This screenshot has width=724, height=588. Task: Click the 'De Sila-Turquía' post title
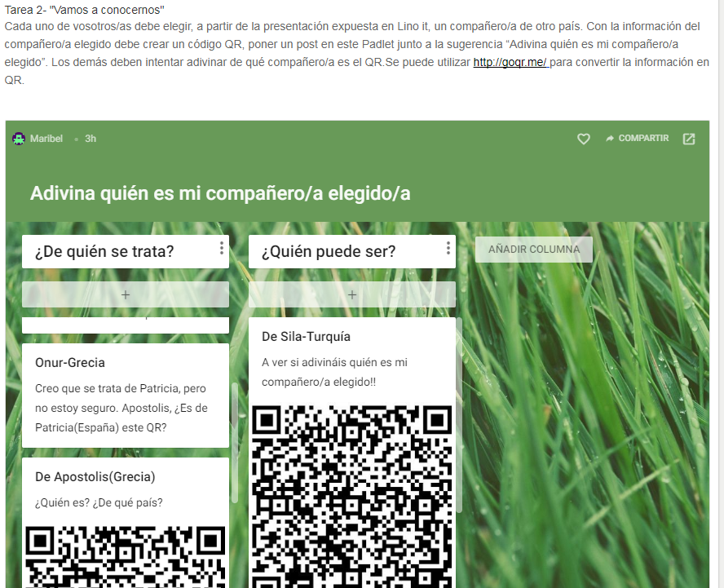pyautogui.click(x=306, y=336)
